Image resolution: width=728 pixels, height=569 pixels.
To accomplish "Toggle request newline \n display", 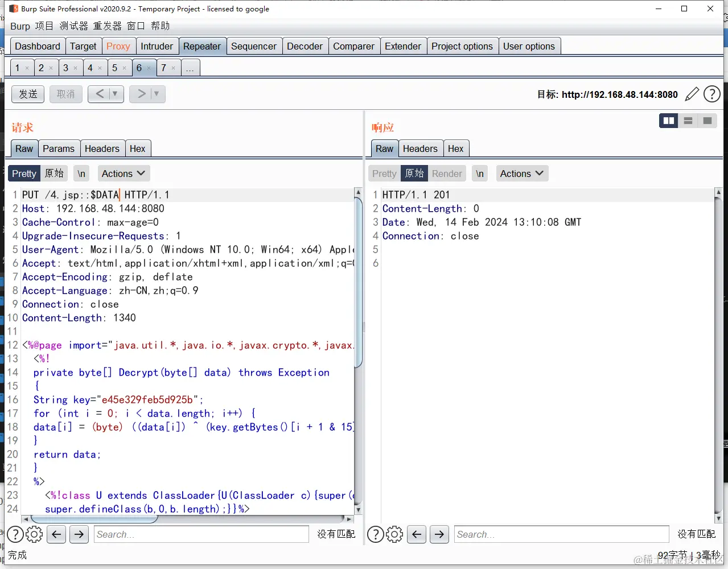I will pyautogui.click(x=81, y=174).
